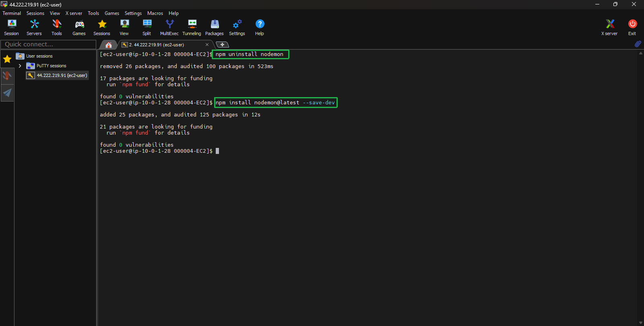This screenshot has width=644, height=326.
Task: Click the User sessions folder icon
Action: click(x=20, y=56)
